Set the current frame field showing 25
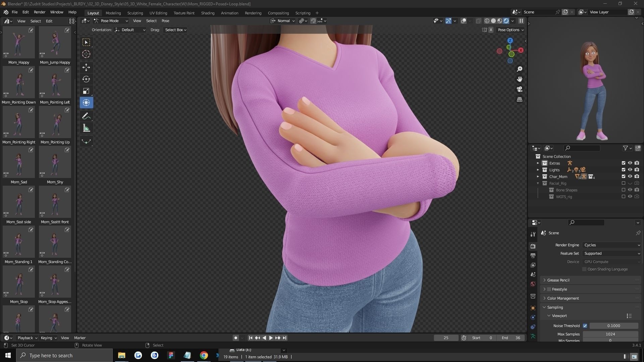The height and width of the screenshot is (362, 644). [446, 338]
